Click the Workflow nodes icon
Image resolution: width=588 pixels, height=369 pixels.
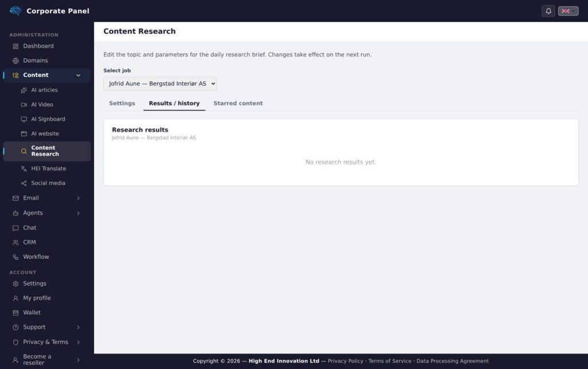pyautogui.click(x=16, y=257)
